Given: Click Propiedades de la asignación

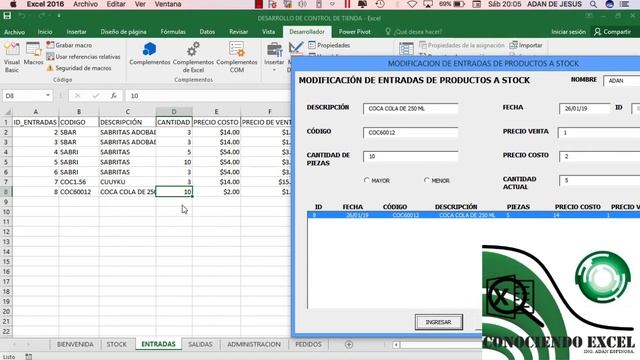Looking at the screenshot, I should click(x=462, y=45).
